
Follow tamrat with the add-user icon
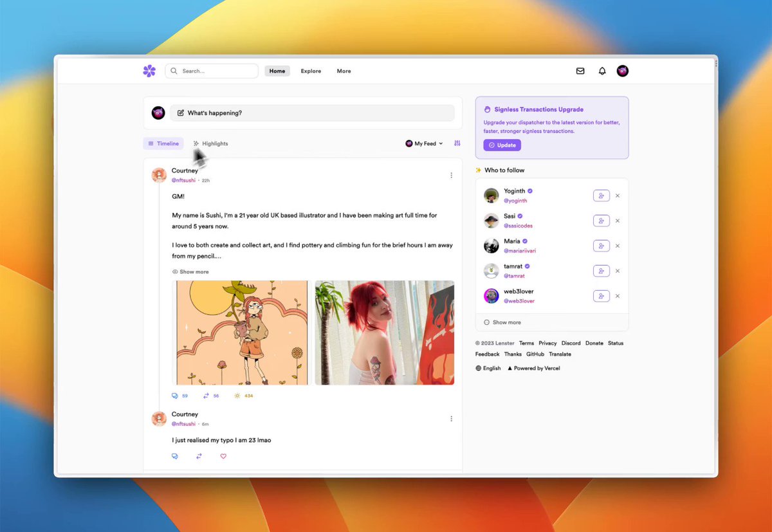pyautogui.click(x=601, y=271)
